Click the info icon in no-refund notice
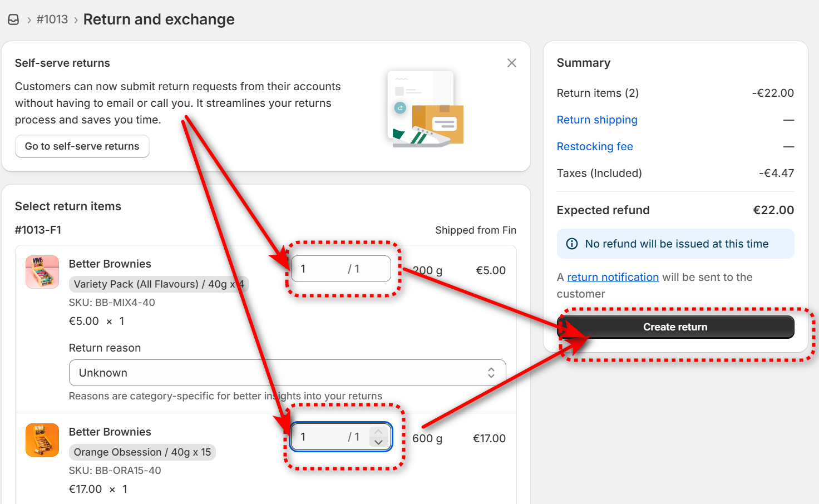819x504 pixels. [x=571, y=244]
